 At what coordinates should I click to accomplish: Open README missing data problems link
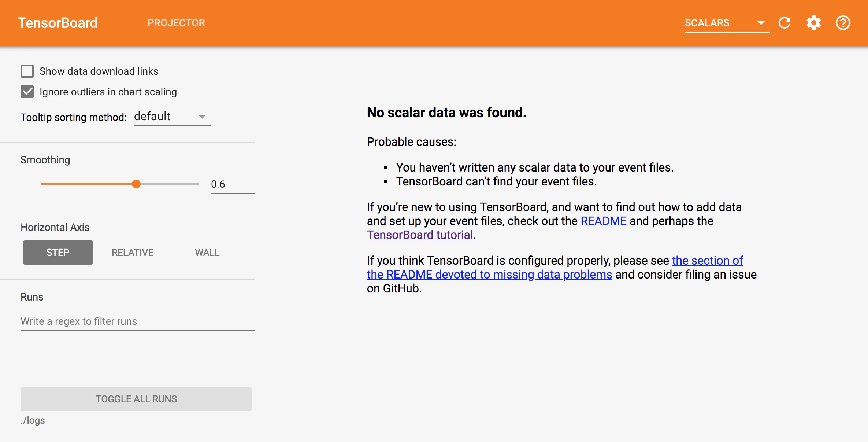(555, 268)
